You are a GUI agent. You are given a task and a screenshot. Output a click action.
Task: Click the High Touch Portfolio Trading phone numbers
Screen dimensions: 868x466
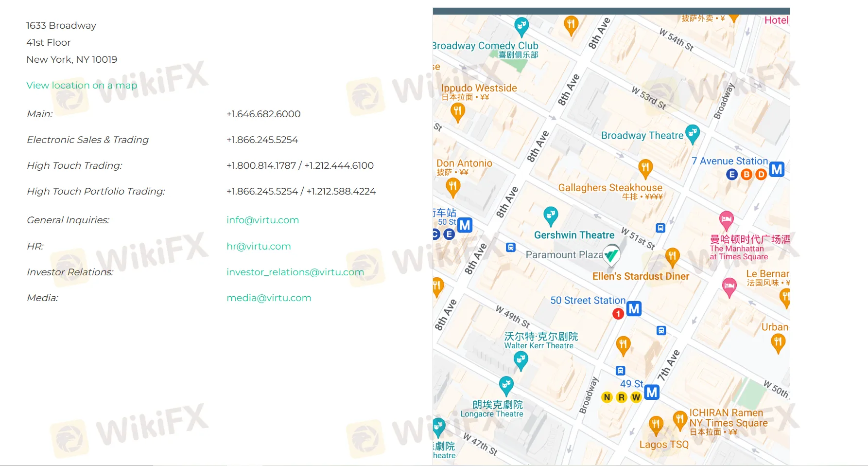tap(301, 191)
